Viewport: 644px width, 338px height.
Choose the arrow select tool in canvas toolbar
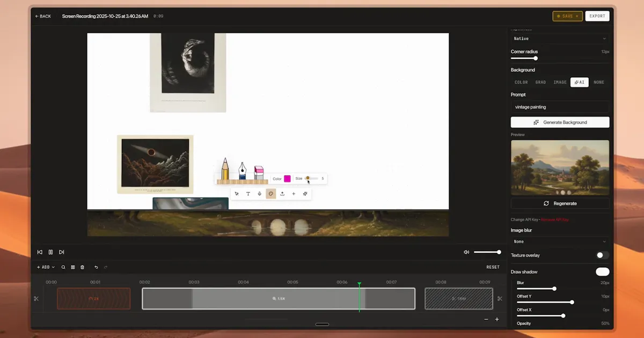pyautogui.click(x=237, y=194)
